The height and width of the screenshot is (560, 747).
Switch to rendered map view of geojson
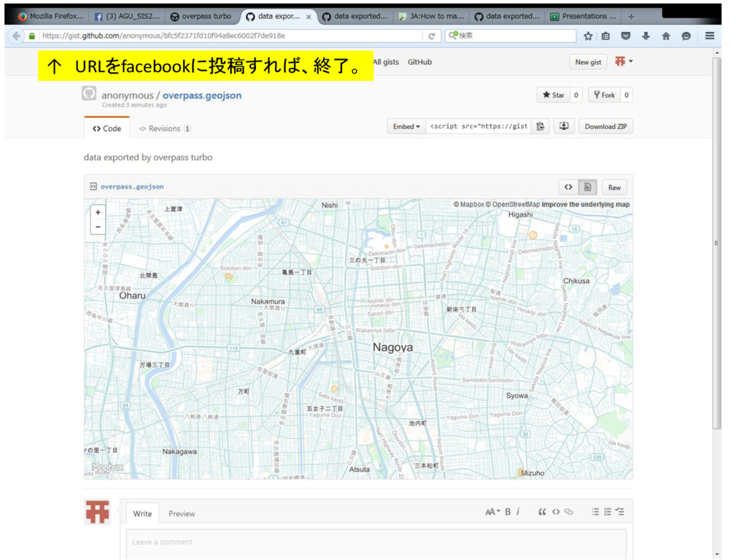click(587, 187)
